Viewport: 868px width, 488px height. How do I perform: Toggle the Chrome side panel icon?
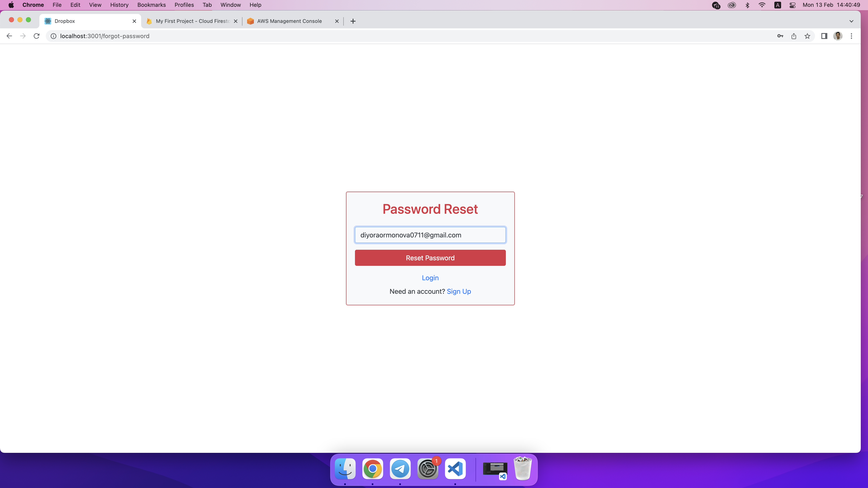point(824,36)
